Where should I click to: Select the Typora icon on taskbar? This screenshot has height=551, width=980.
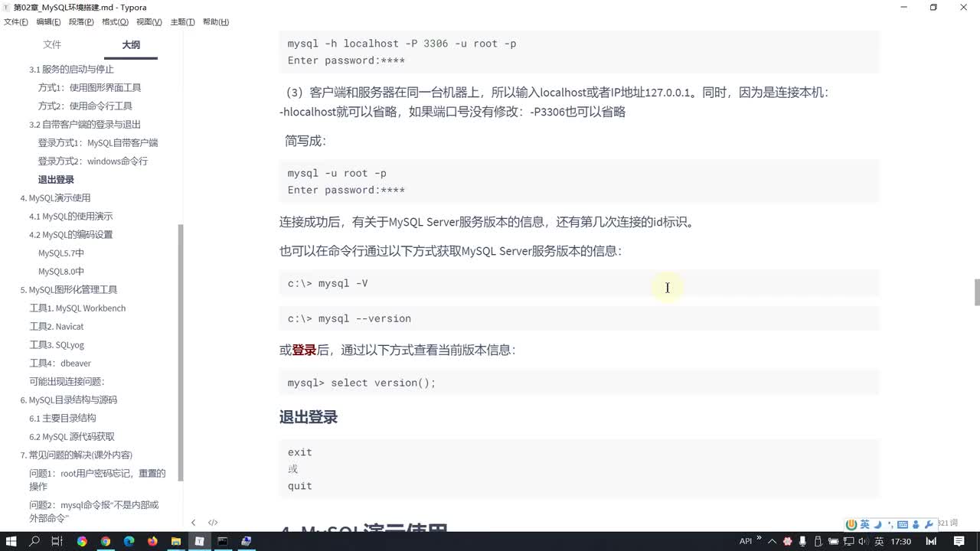[x=199, y=541]
